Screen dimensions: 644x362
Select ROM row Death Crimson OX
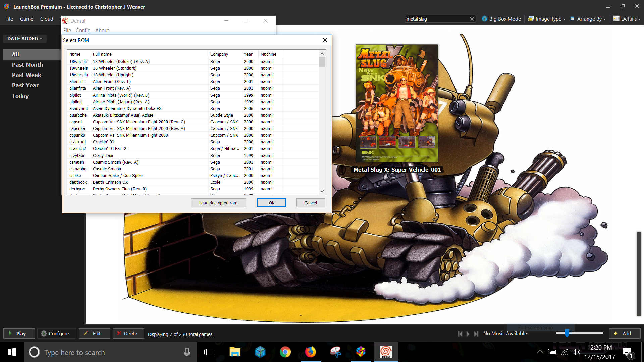click(x=193, y=182)
